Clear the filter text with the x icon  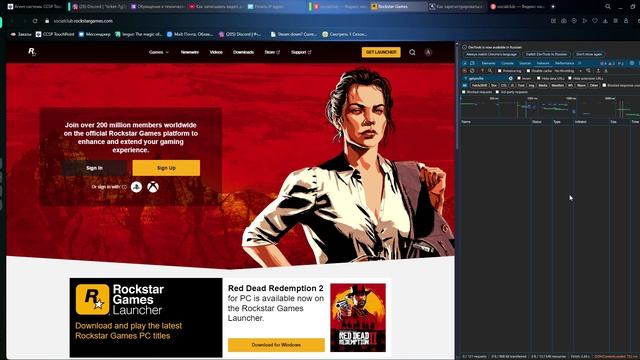(511, 78)
